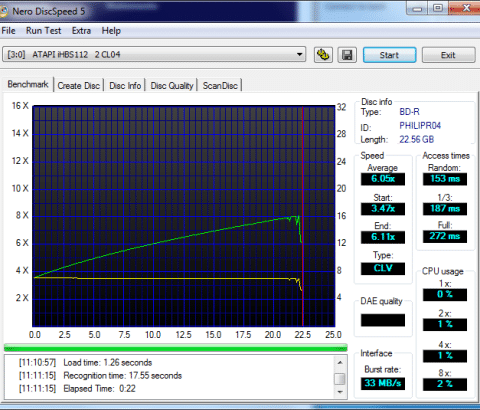Screen dimensions: 480x410
Task: Click the end speed value 6.11x
Action: click(x=383, y=237)
